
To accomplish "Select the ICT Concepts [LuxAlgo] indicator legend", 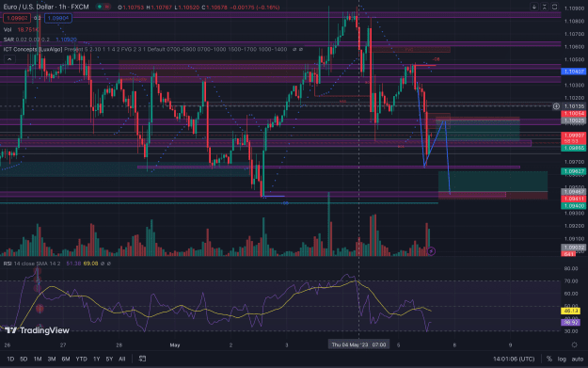I will (x=33, y=49).
